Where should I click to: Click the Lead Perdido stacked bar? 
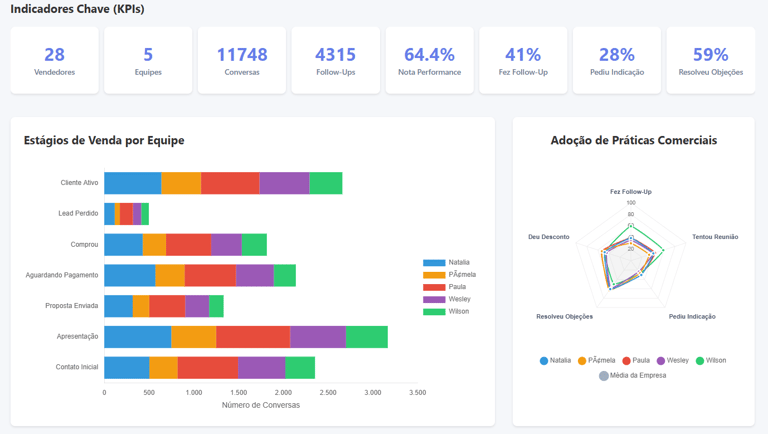[126, 214]
